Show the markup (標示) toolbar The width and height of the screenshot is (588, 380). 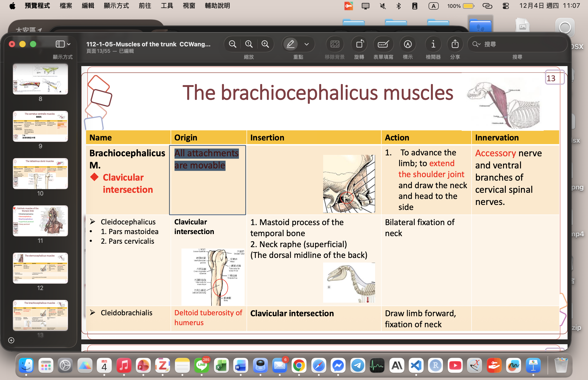coord(408,44)
